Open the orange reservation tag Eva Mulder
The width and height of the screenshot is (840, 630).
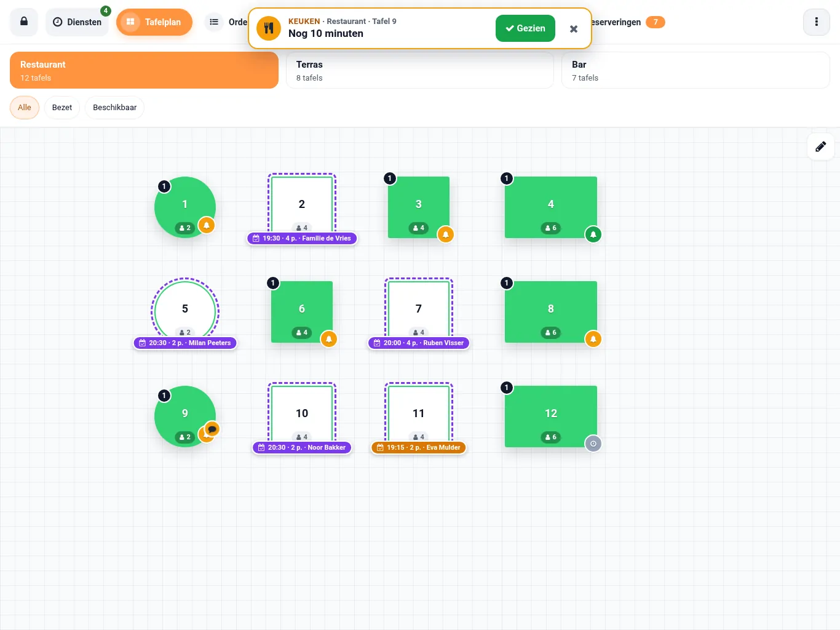pyautogui.click(x=419, y=447)
